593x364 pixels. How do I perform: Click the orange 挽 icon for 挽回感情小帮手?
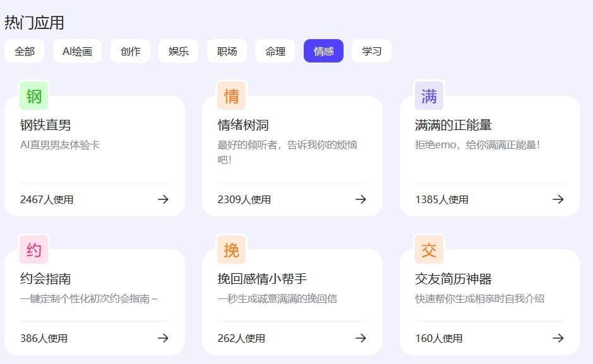click(231, 250)
